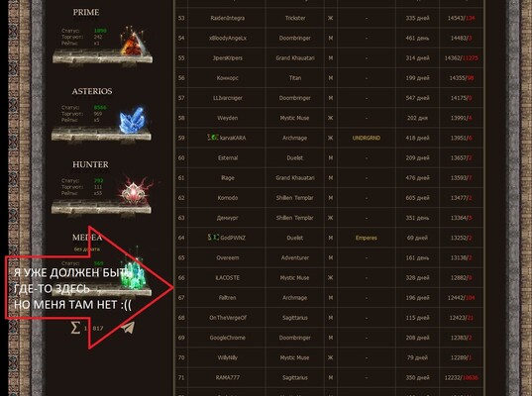The height and width of the screenshot is (396, 532).
Task: Open the UNDRGRND clan link
Action: point(367,138)
